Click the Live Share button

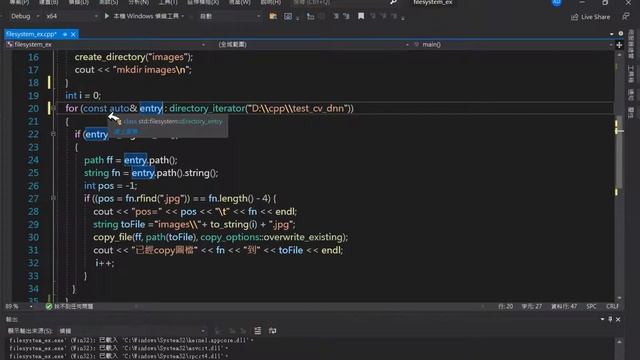591,17
